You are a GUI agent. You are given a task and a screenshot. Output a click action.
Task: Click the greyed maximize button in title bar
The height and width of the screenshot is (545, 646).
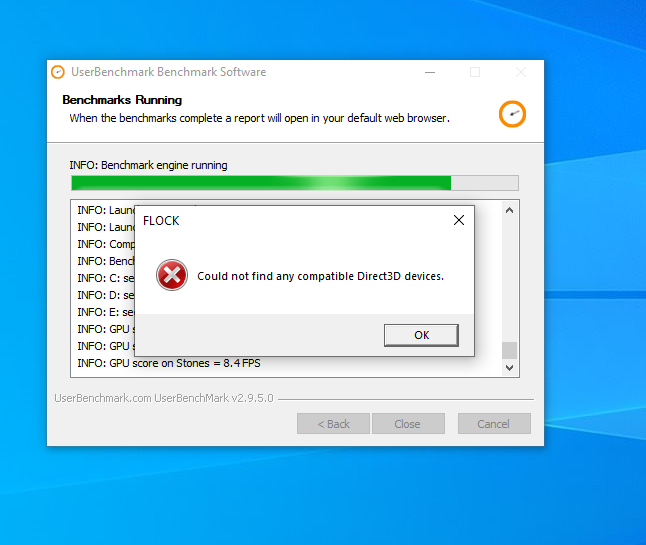pyautogui.click(x=475, y=73)
